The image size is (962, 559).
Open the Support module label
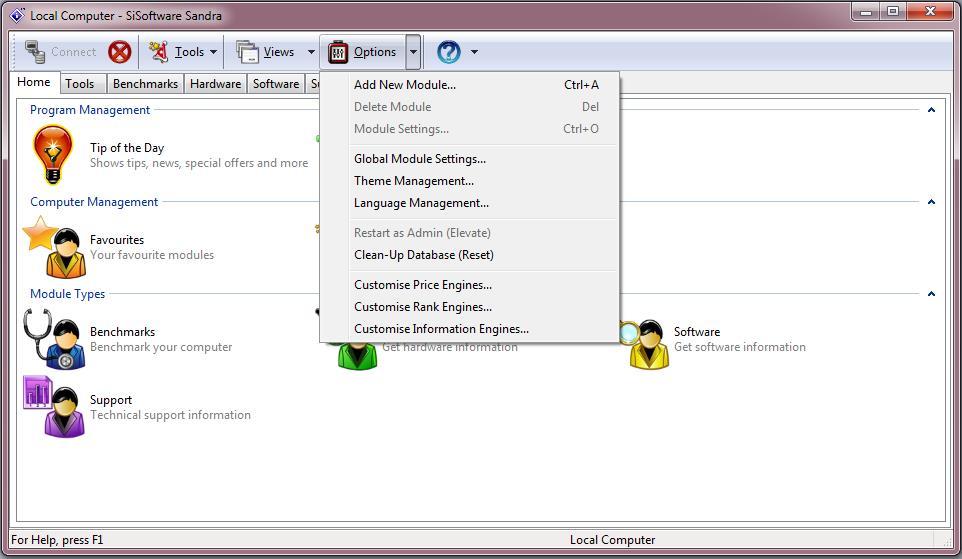(111, 400)
